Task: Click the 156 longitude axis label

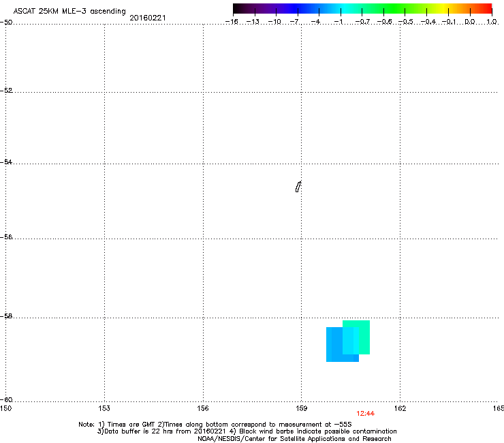Action: [203, 408]
